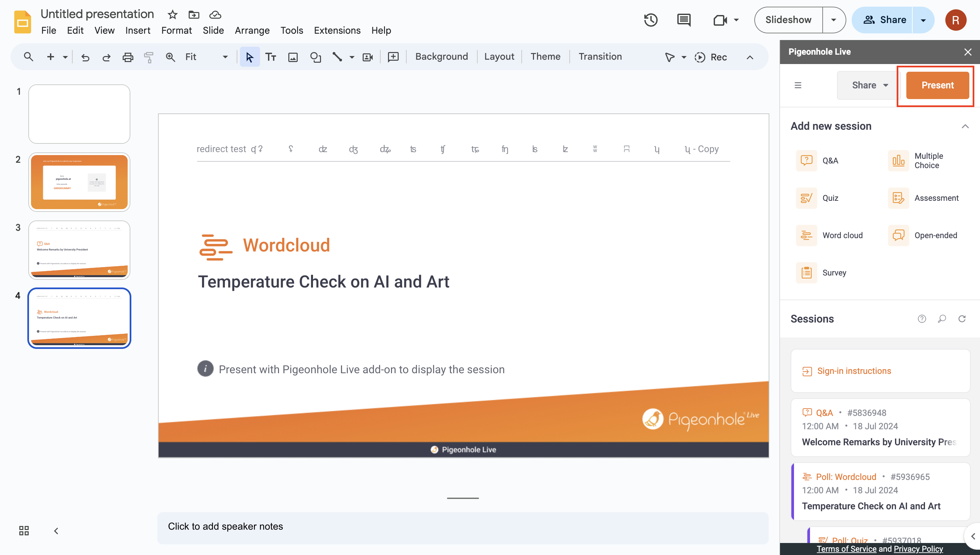
Task: Click the Sessions search icon
Action: tap(942, 319)
